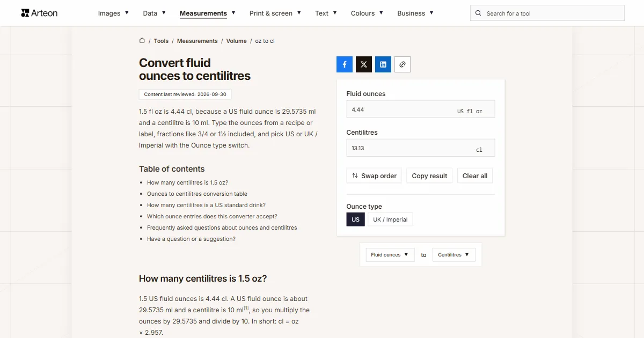Open footnote reference [1]
The width and height of the screenshot is (644, 338).
tap(246, 308)
